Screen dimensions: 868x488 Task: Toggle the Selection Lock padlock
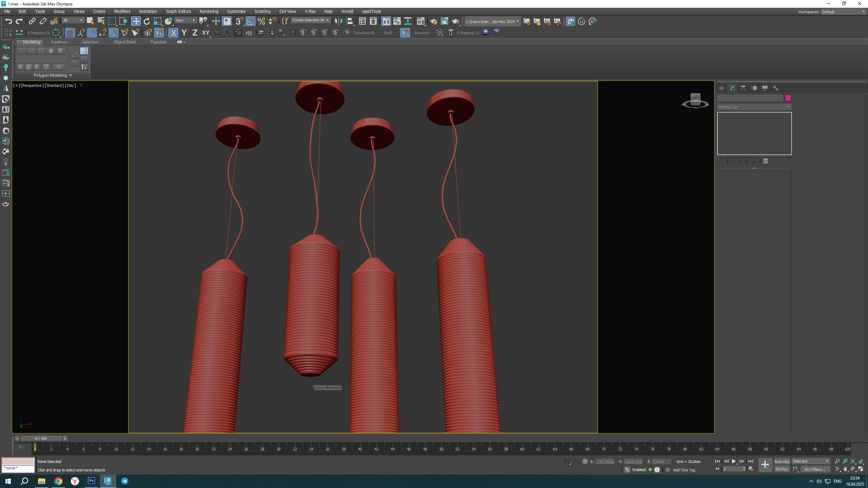click(576, 462)
